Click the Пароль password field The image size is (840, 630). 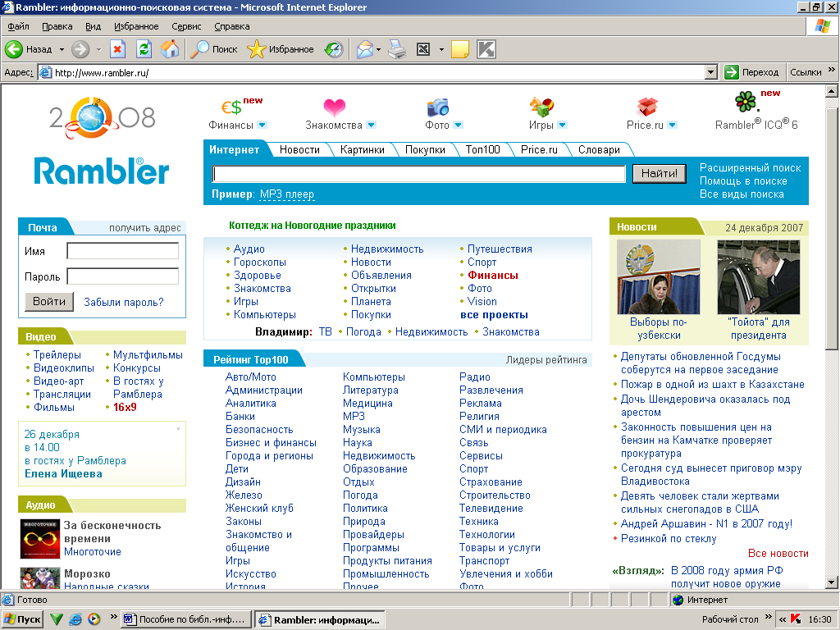click(x=123, y=276)
